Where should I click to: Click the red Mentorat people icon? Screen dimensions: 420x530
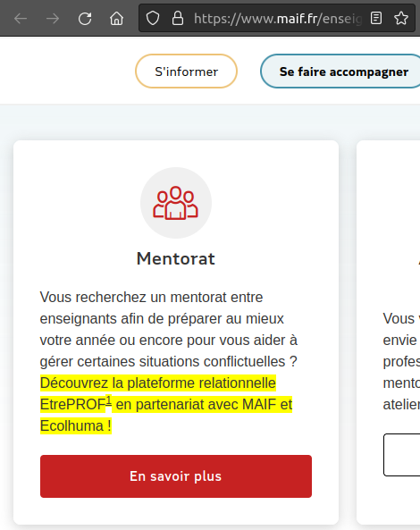coord(176,203)
